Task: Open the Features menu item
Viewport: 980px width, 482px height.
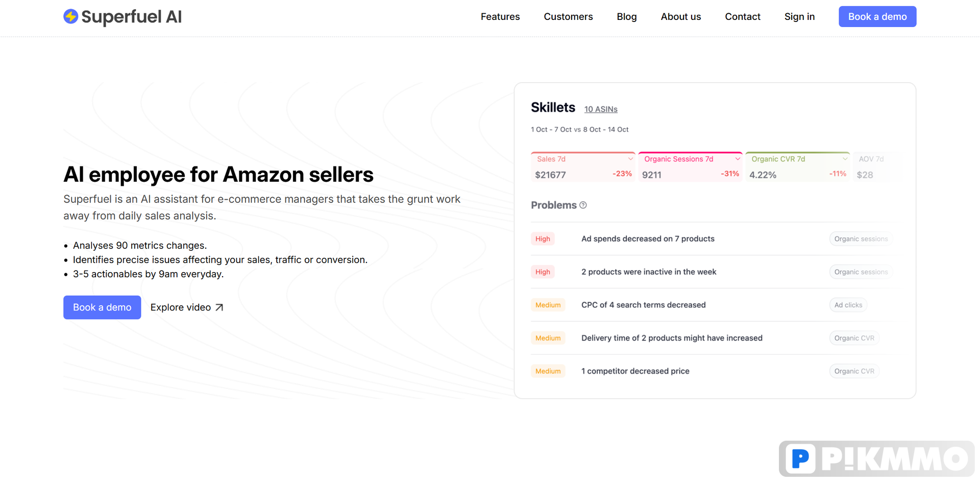Action: tap(500, 16)
